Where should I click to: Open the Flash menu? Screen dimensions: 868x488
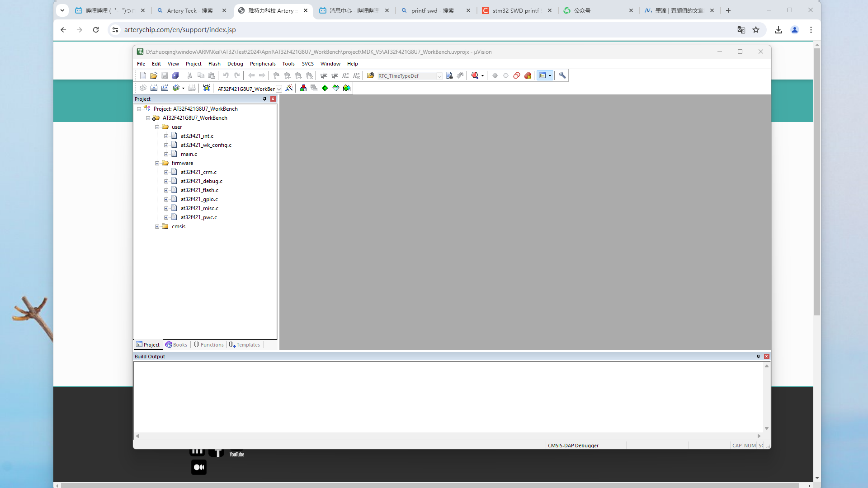pyautogui.click(x=214, y=64)
